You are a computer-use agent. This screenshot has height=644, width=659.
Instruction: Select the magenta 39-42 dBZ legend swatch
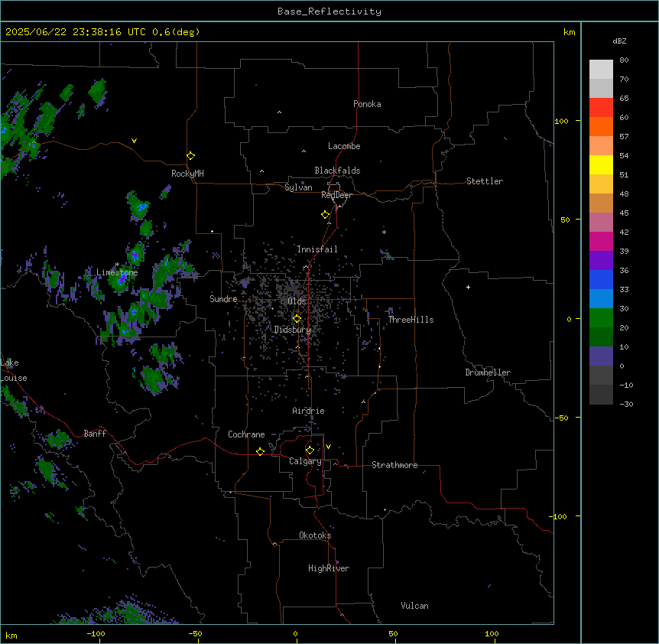[601, 242]
